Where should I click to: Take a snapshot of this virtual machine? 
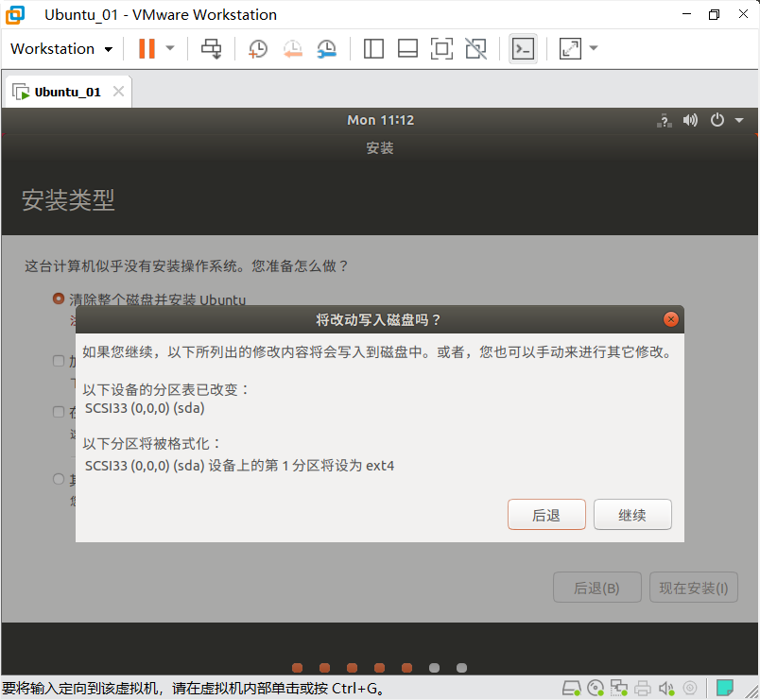coord(258,49)
